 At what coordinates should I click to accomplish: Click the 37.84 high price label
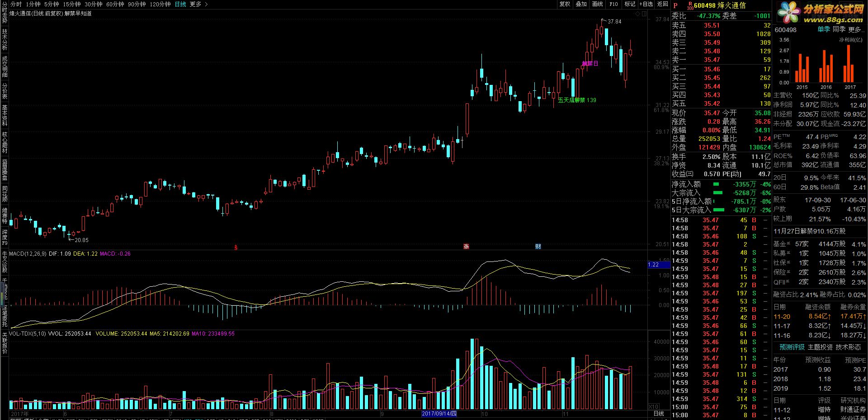[614, 22]
